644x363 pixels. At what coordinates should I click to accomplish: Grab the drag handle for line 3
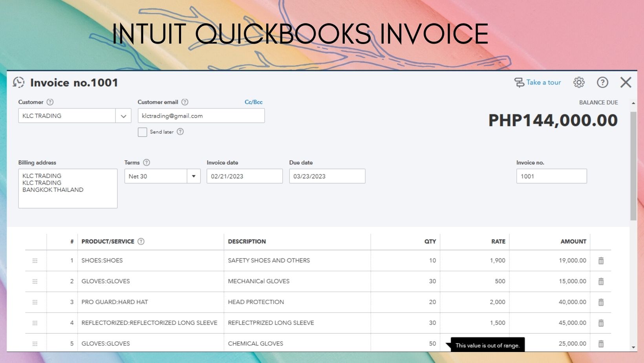coord(35,302)
